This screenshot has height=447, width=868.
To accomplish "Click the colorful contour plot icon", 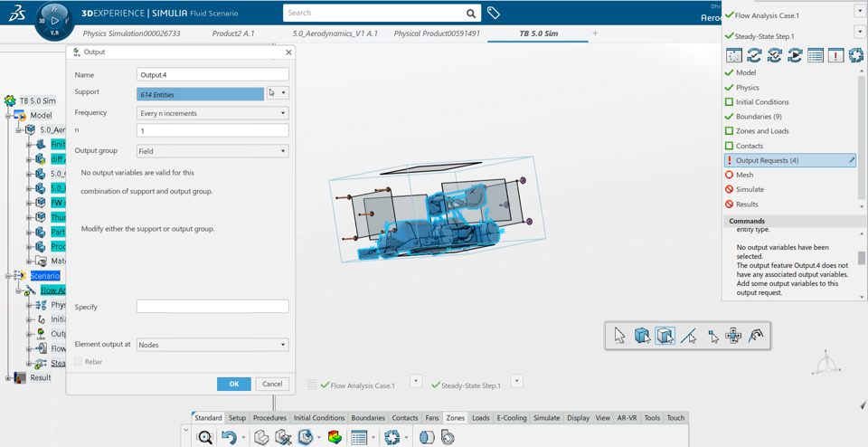I will pyautogui.click(x=335, y=437).
